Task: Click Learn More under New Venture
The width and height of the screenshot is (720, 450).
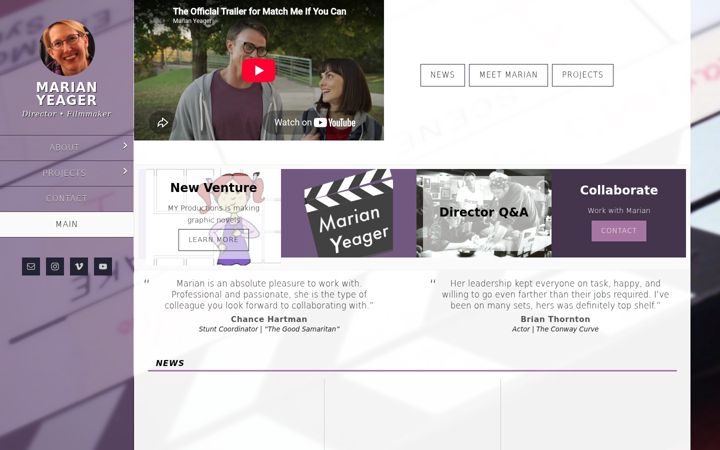Action: (214, 240)
